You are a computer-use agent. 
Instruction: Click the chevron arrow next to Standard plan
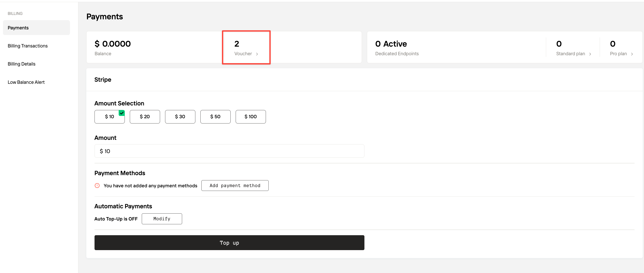(x=590, y=54)
